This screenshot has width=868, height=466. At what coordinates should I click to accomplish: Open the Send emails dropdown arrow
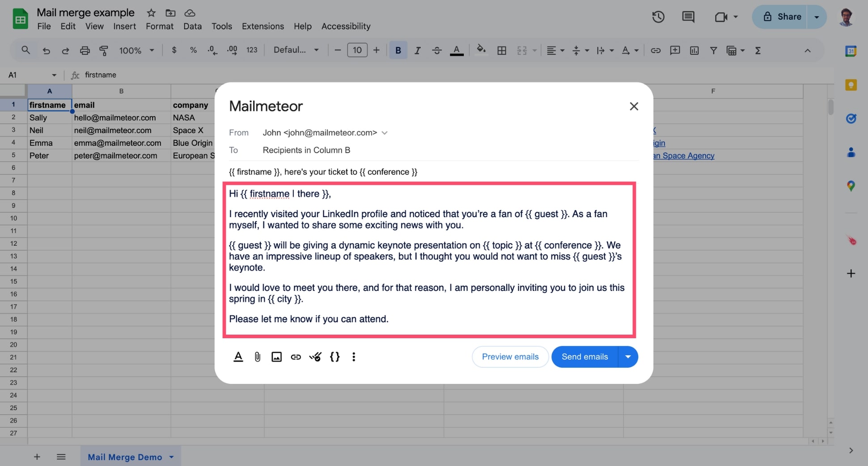(628, 357)
